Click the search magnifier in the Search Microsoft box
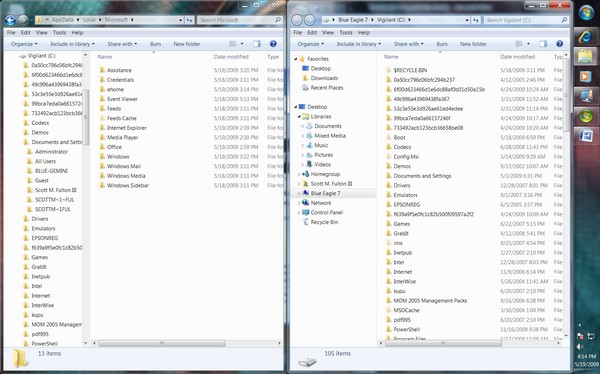The image size is (600, 374). click(278, 20)
